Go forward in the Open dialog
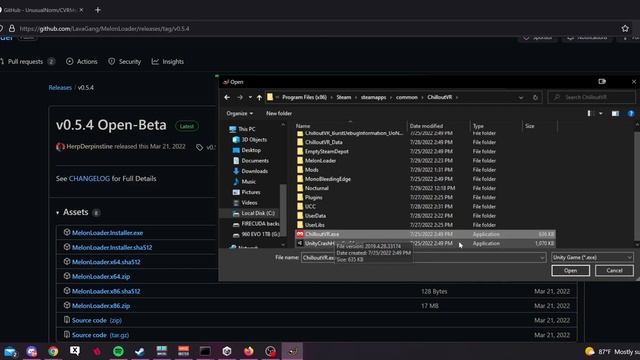The width and height of the screenshot is (640, 360). point(240,97)
